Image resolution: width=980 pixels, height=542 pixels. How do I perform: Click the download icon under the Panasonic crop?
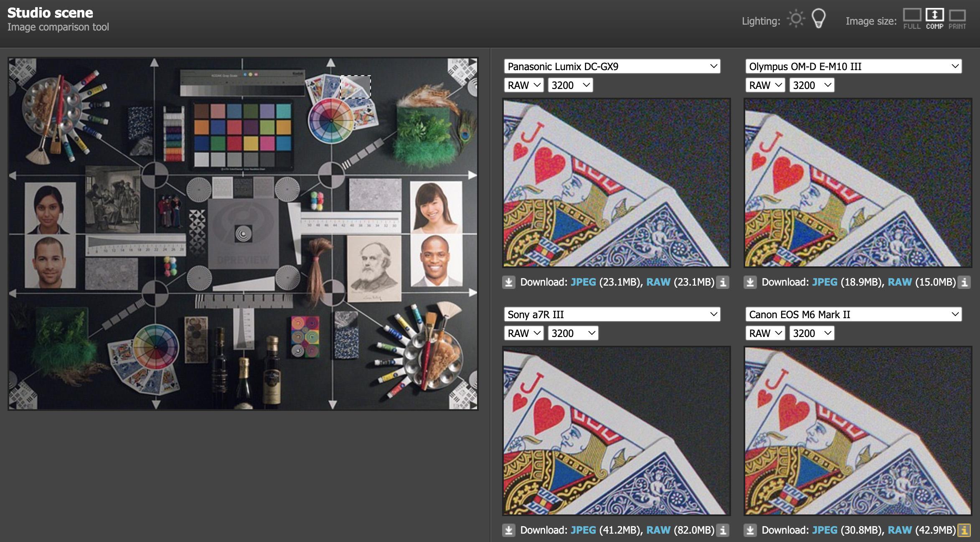509,282
